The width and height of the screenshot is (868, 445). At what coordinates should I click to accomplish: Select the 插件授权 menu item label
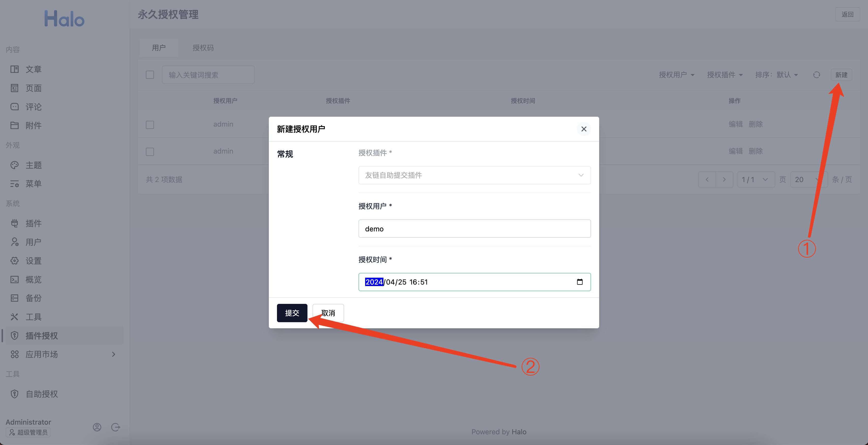(x=42, y=335)
